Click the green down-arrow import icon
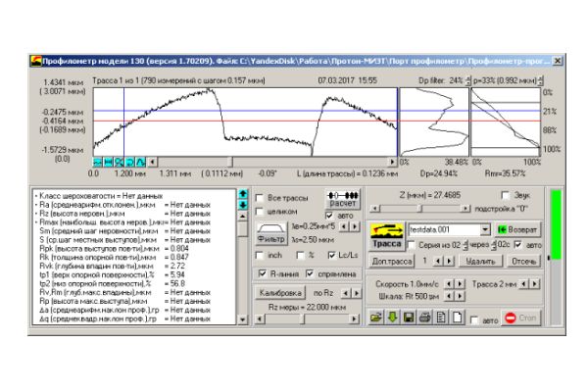 point(393,318)
